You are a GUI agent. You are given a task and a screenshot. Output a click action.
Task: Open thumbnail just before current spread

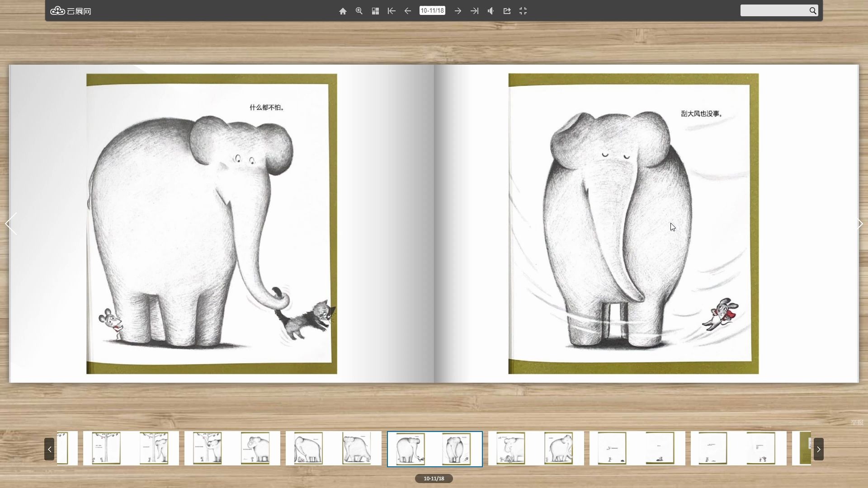pos(334,448)
